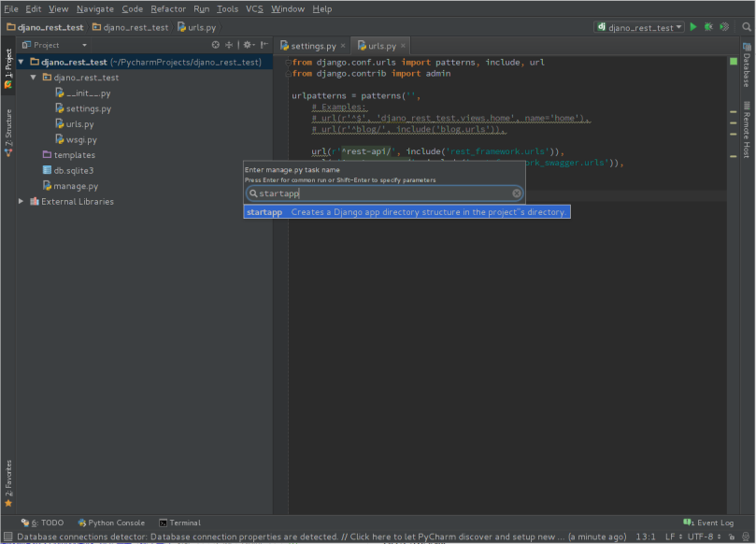Viewport: 756px width, 544px height.
Task: Toggle tool window buttons icon in corner
Action: [7, 537]
